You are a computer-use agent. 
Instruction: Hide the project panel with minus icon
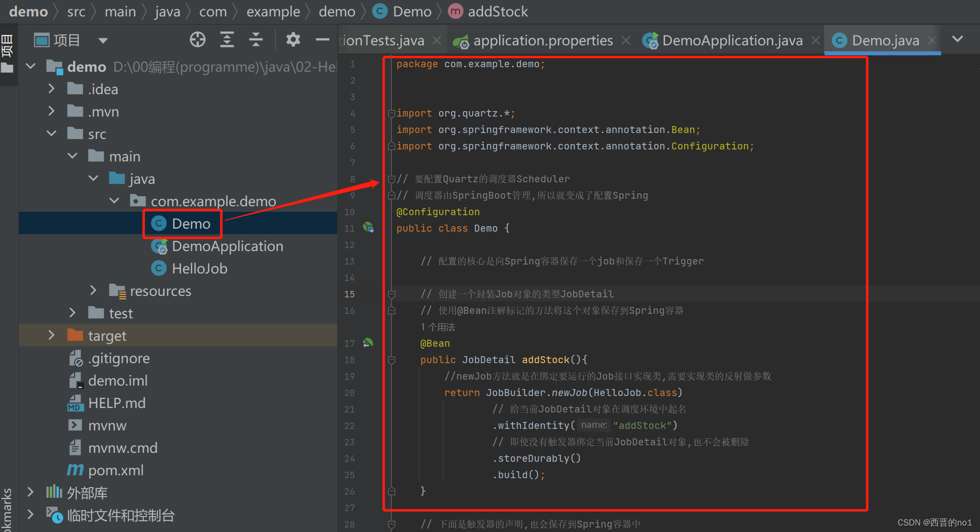click(x=322, y=40)
